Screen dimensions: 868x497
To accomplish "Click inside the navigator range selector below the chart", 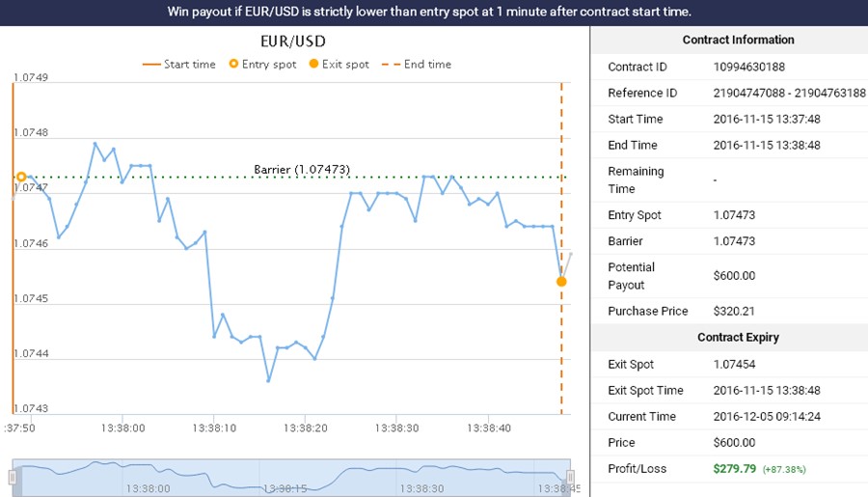I will point(289,477).
